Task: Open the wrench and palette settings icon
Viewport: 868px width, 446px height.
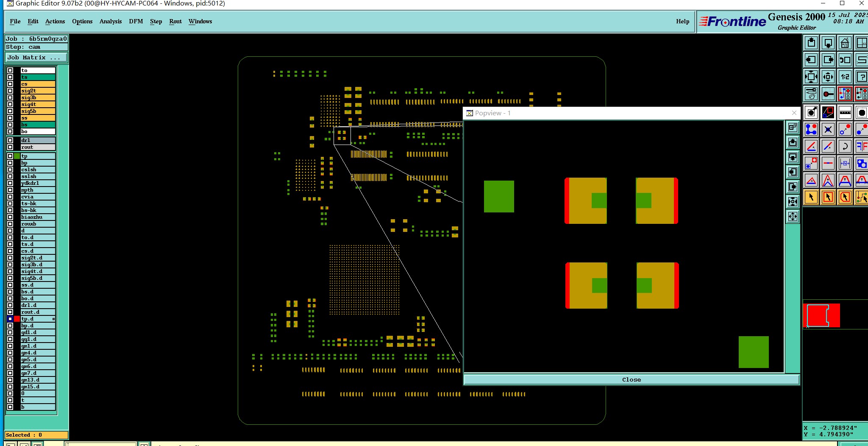Action: click(x=811, y=94)
